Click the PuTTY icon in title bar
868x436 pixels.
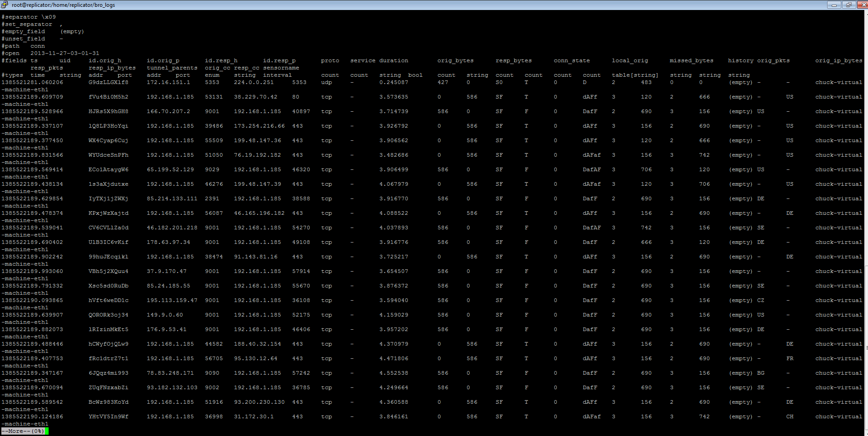(x=5, y=5)
